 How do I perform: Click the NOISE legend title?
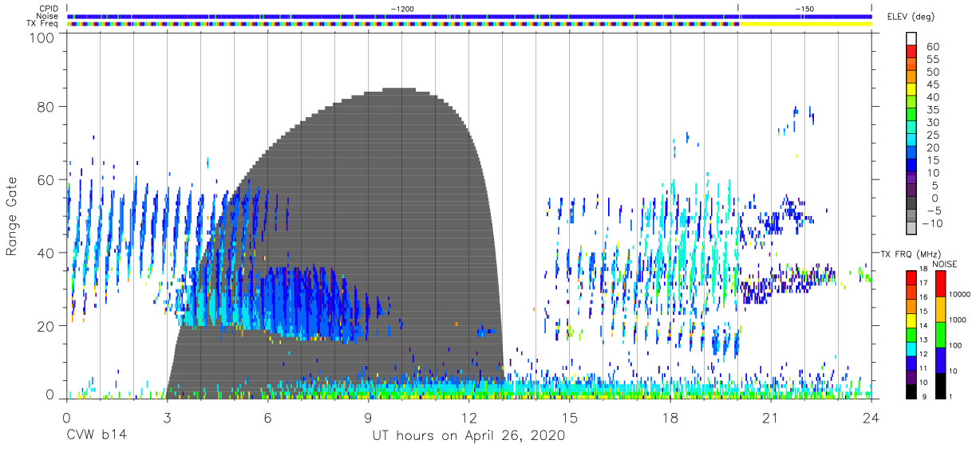(x=944, y=263)
